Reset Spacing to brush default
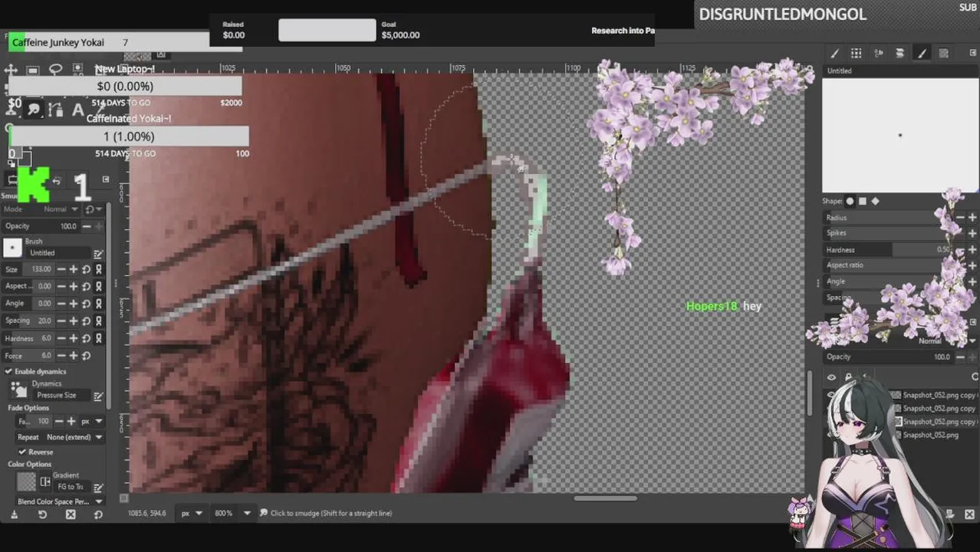The height and width of the screenshot is (552, 980). tap(86, 320)
